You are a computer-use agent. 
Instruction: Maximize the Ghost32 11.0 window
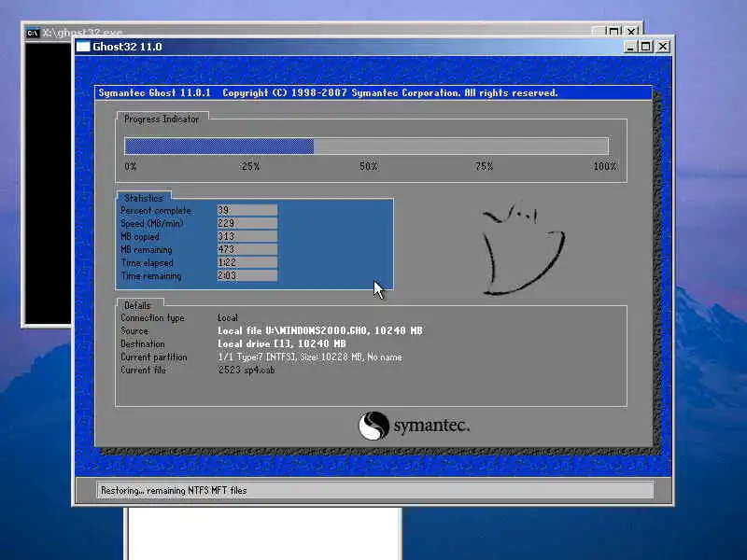(645, 46)
